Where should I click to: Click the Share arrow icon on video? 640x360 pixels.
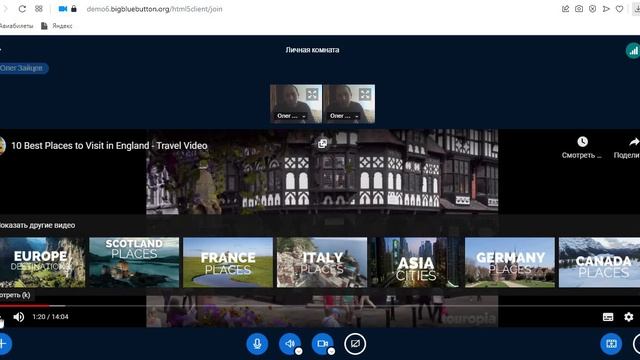pos(633,142)
